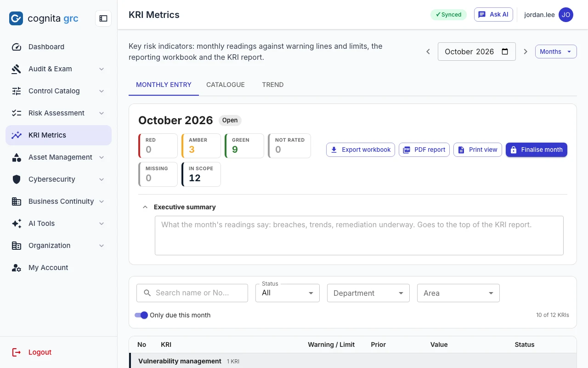Open the Area filter dropdown
The width and height of the screenshot is (588, 368).
pos(458,293)
